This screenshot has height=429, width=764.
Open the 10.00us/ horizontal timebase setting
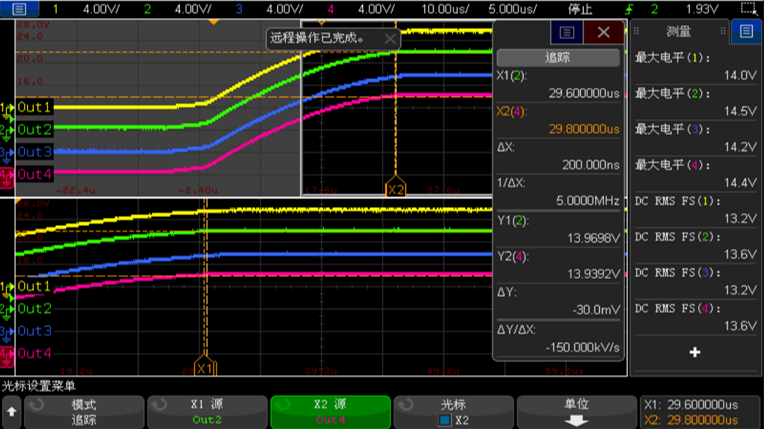pyautogui.click(x=445, y=9)
